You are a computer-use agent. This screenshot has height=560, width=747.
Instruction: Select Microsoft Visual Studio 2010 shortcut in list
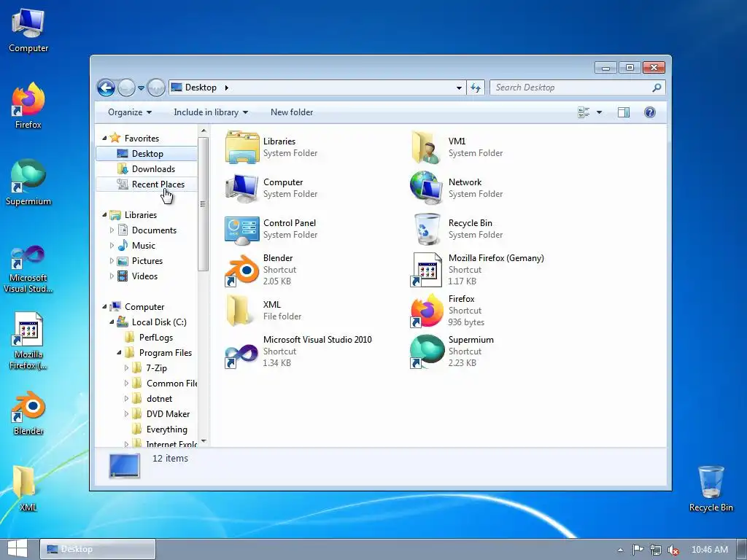(298, 351)
